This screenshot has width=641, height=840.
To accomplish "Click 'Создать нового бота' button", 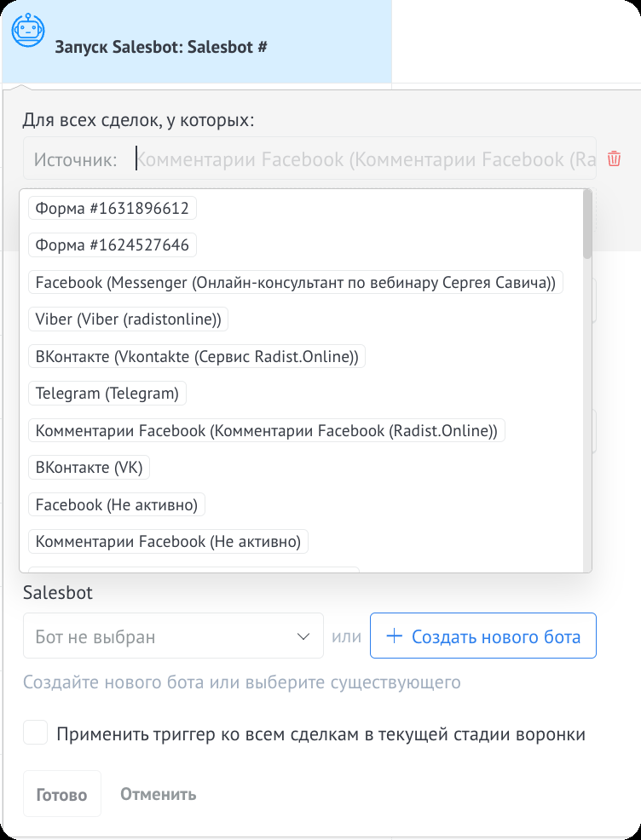I will tap(483, 636).
